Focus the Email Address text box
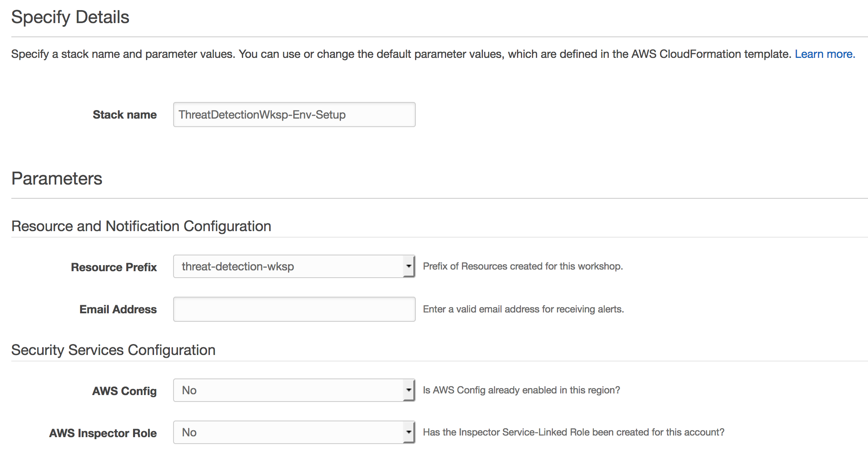This screenshot has height=459, width=868. pyautogui.click(x=294, y=309)
